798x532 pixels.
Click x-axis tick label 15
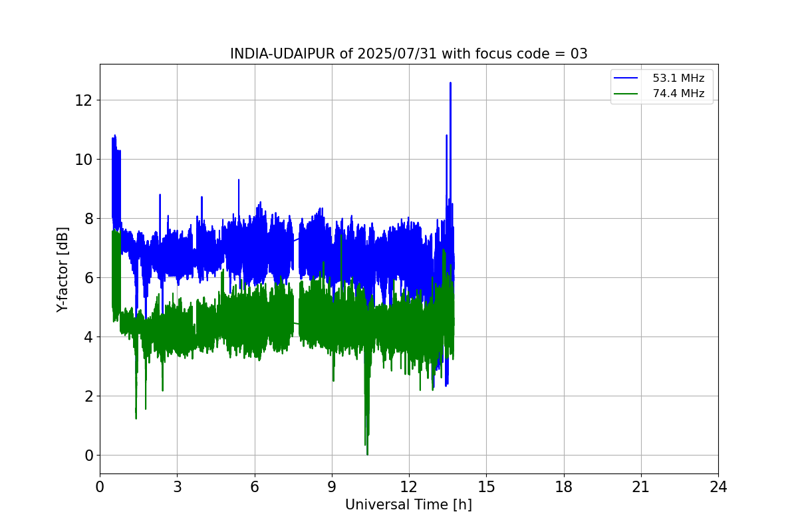point(486,487)
